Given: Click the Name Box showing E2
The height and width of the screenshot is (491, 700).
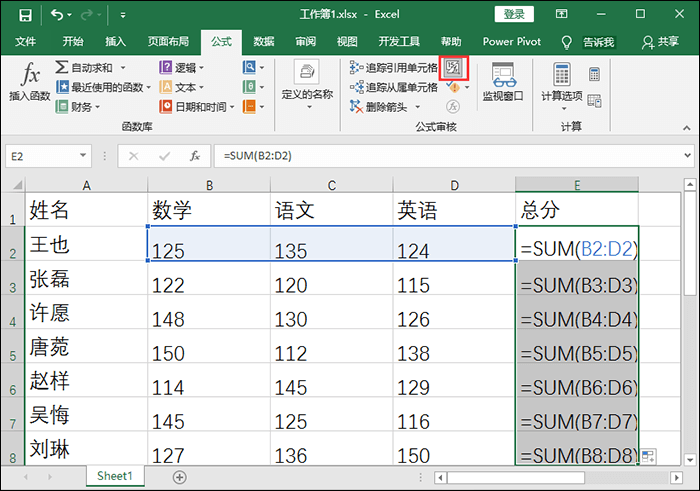Looking at the screenshot, I should tap(50, 156).
